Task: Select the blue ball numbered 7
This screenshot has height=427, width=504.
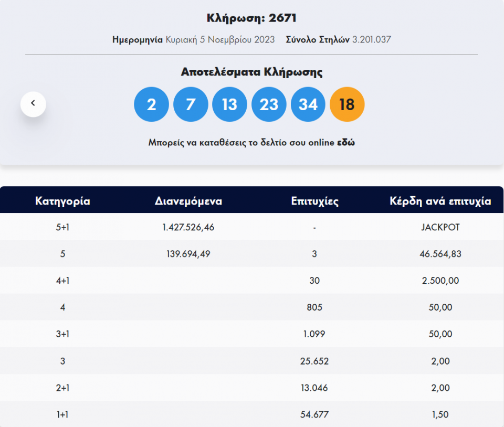Action: 191,104
